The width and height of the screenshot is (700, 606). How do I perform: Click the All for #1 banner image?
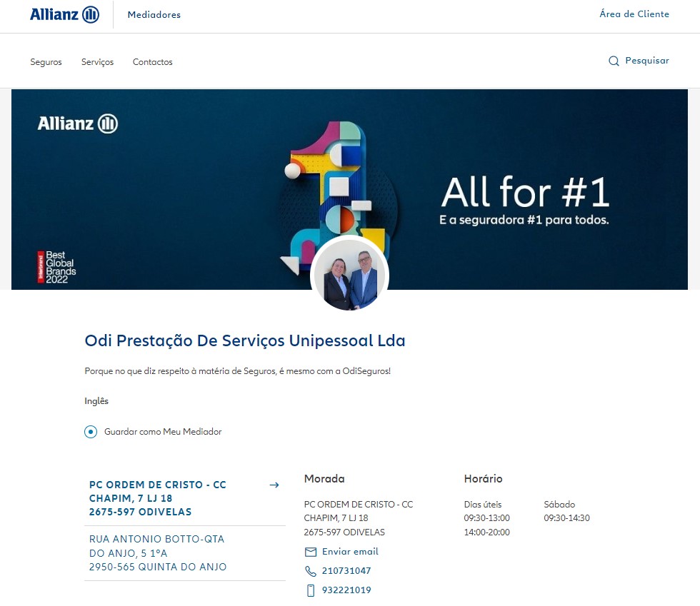(x=349, y=190)
